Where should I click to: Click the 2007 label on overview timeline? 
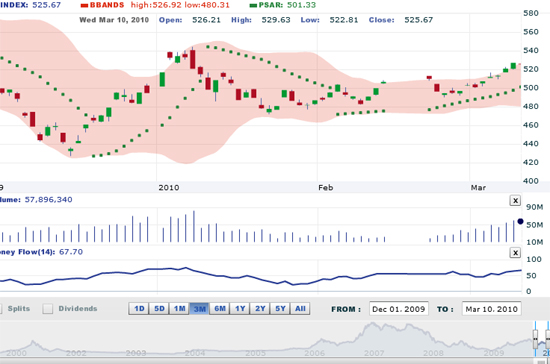click(x=374, y=353)
